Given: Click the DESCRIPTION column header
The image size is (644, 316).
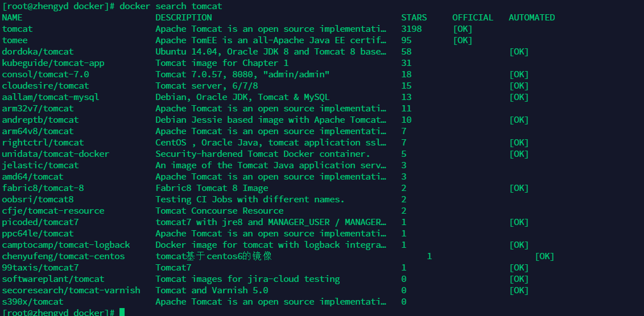Looking at the screenshot, I should tap(184, 18).
